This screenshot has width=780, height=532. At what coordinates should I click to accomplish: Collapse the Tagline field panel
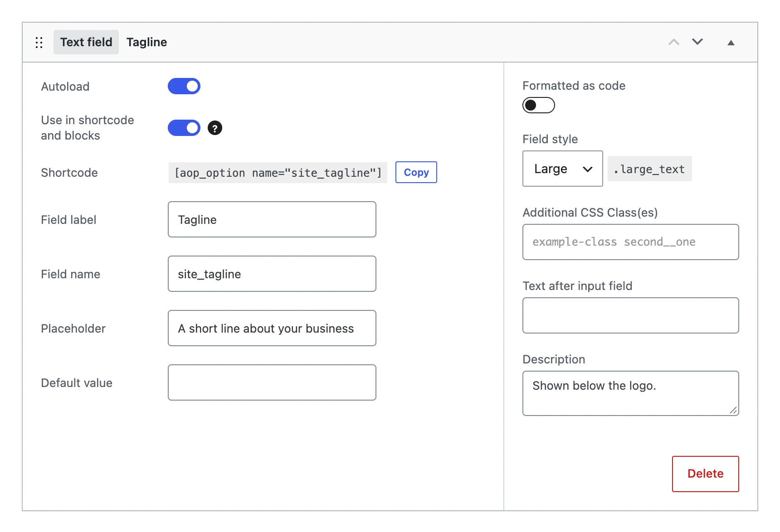coord(731,43)
